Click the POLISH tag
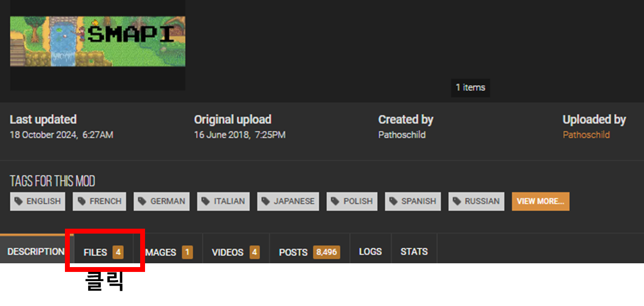This screenshot has height=306, width=644. tap(352, 202)
